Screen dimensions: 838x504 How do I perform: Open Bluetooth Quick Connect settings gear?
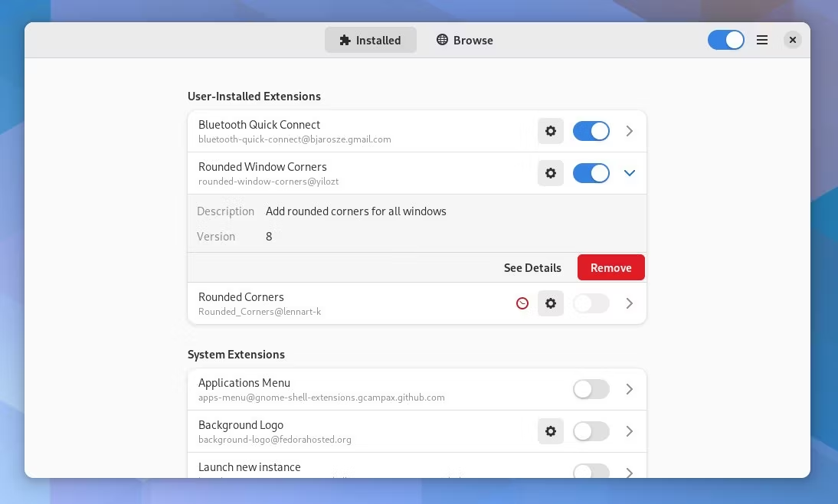(551, 131)
